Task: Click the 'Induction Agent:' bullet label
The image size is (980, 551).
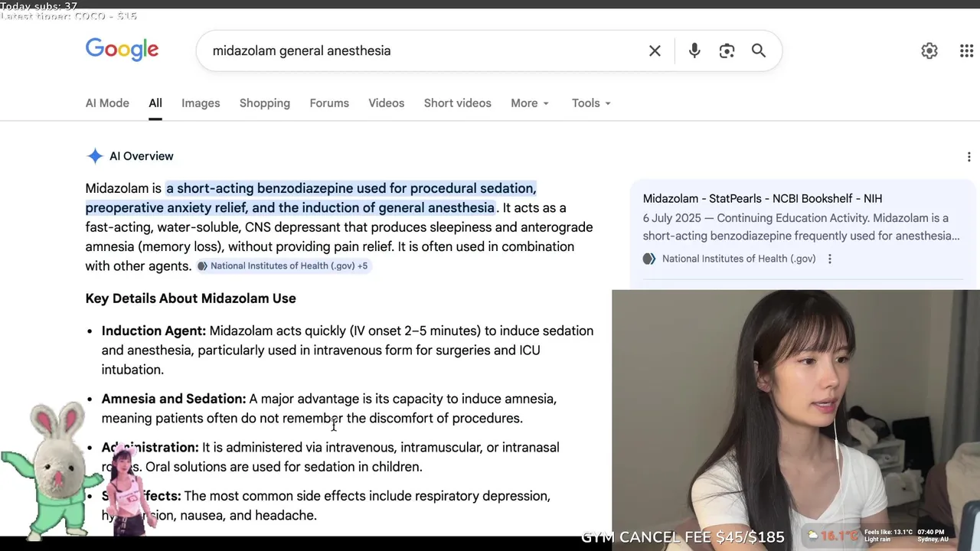Action: coord(154,331)
